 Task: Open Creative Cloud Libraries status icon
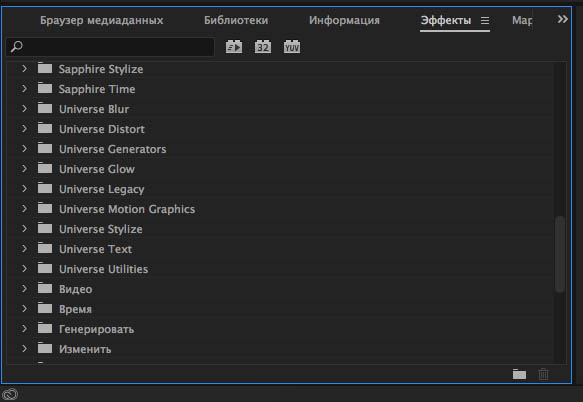pos(10,394)
